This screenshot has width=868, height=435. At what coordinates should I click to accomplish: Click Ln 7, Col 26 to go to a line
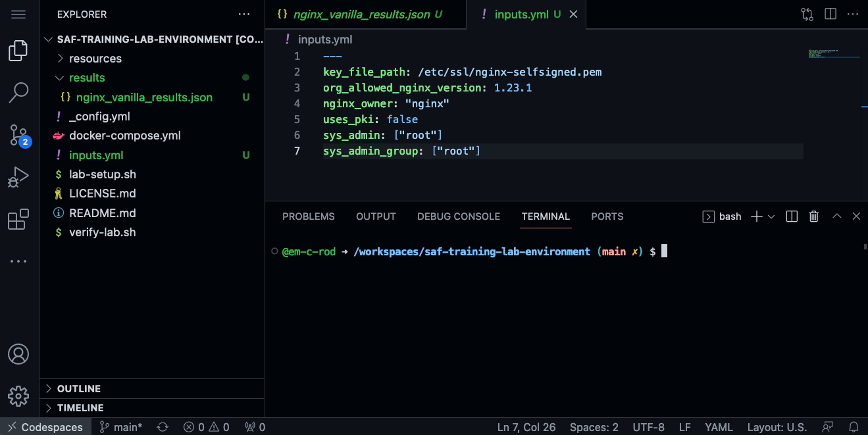526,427
